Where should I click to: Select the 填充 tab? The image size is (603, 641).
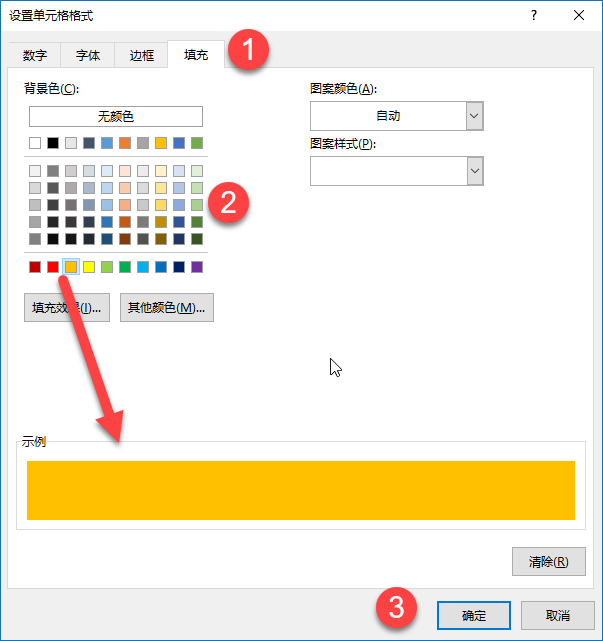pyautogui.click(x=196, y=55)
